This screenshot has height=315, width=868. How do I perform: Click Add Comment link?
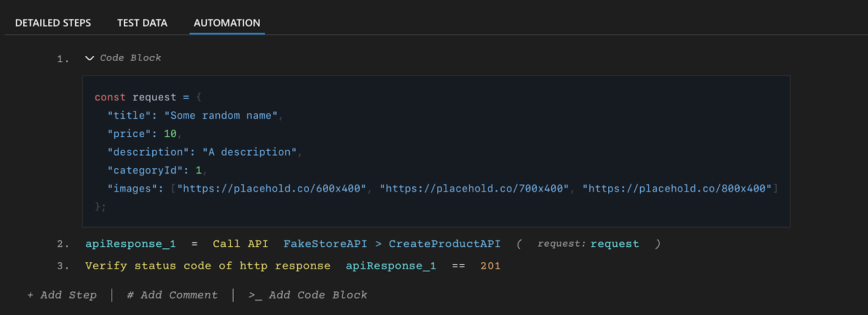172,295
